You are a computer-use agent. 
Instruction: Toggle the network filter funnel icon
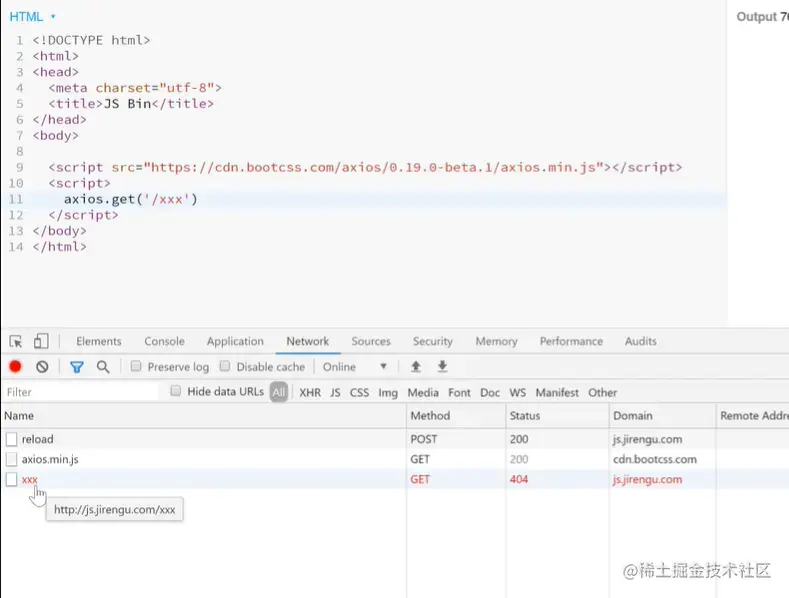tap(76, 367)
